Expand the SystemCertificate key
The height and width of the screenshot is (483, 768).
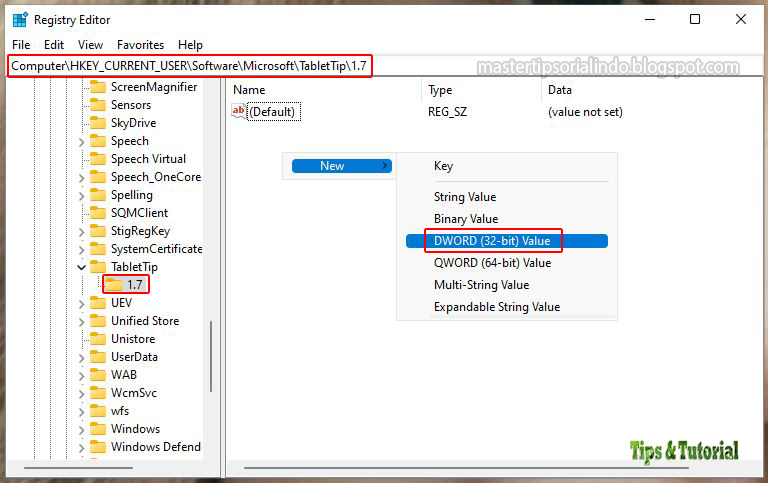(x=81, y=250)
